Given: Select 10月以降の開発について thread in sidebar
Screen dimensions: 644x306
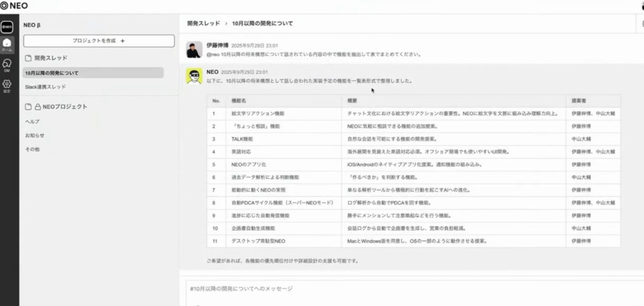Looking at the screenshot, I should click(x=93, y=72).
